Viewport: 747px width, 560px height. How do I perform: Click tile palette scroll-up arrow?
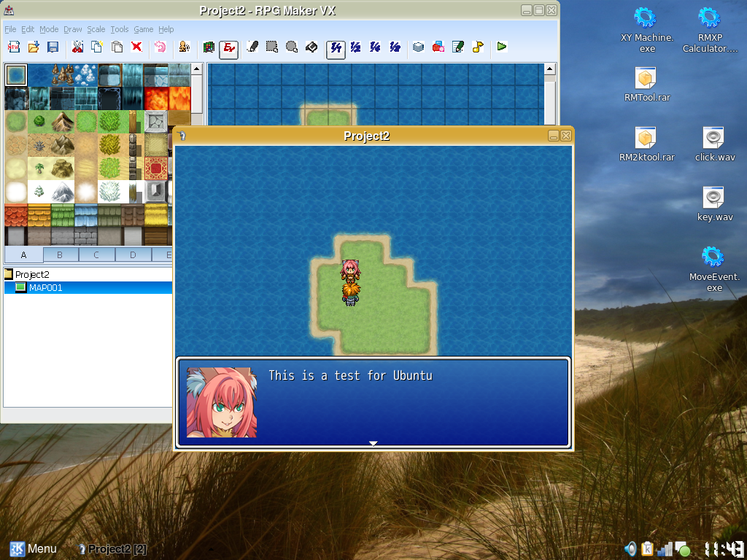[197, 69]
